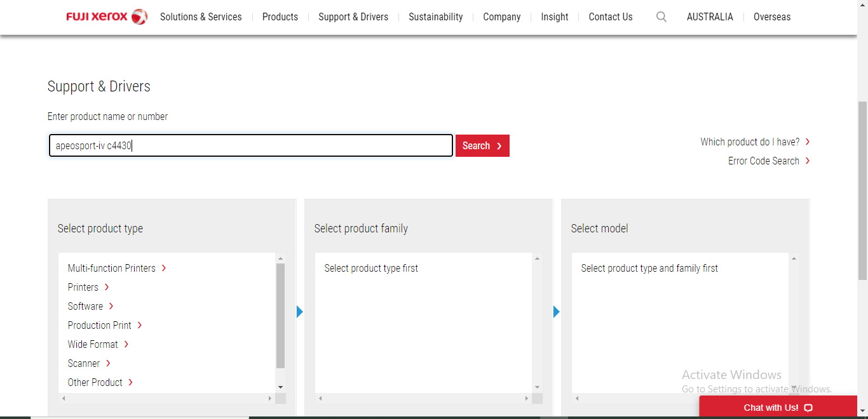The height and width of the screenshot is (419, 868).
Task: Click chevron next to Software
Action: (111, 307)
